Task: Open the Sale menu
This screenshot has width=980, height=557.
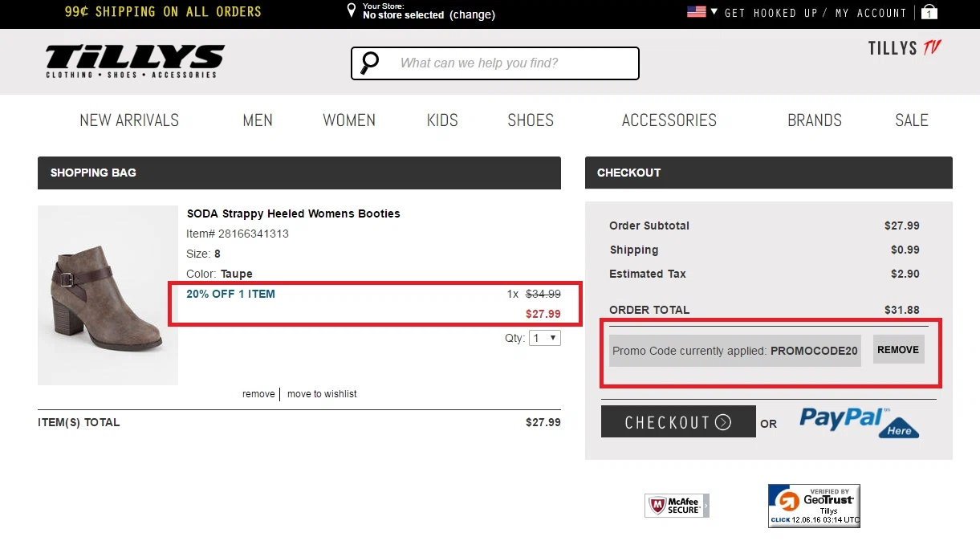Action: pos(912,120)
